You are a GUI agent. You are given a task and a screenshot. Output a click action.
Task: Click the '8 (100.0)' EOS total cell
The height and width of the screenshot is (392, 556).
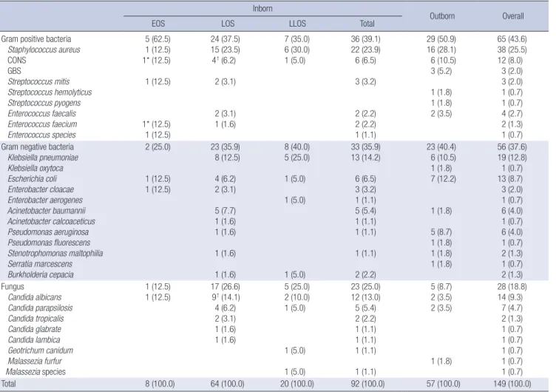pos(160,384)
